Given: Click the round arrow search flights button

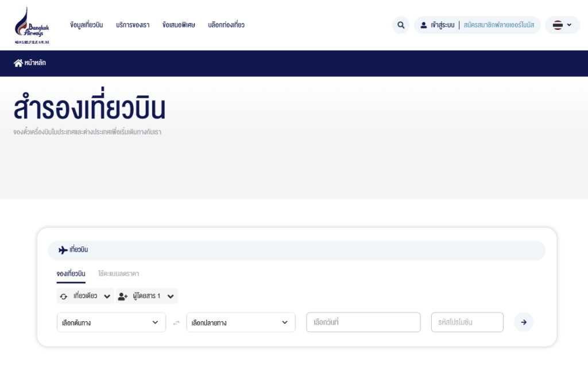Looking at the screenshot, I should [524, 322].
